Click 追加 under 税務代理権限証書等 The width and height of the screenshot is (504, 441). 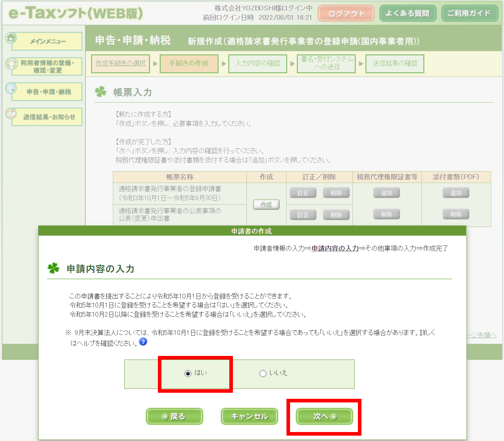pos(386,193)
